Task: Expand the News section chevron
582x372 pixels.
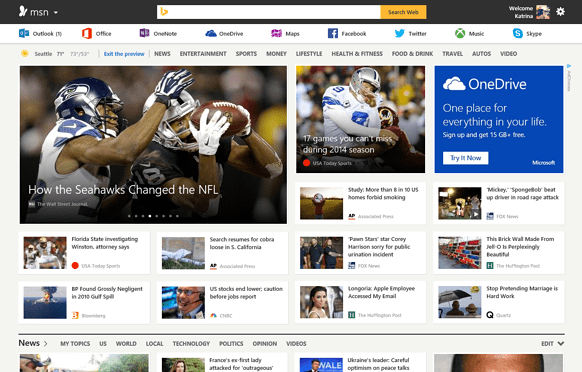Action: [x=45, y=343]
